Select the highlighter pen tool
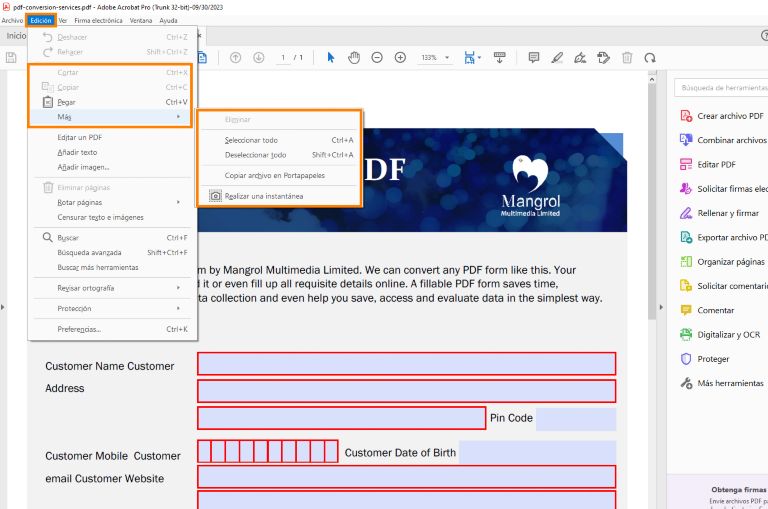The image size is (768, 509). tap(557, 58)
